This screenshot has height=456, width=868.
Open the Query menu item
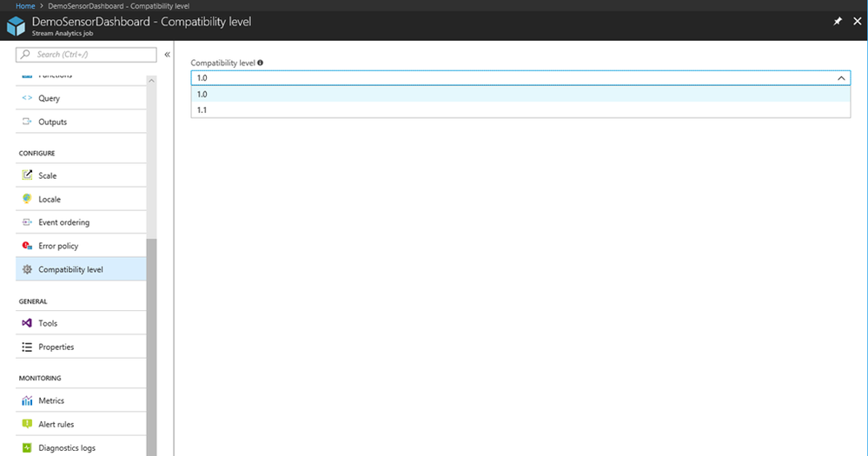click(x=81, y=98)
